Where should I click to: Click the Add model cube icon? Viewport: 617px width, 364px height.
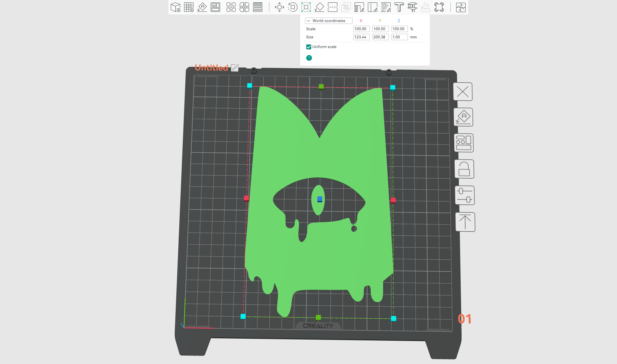(x=175, y=7)
